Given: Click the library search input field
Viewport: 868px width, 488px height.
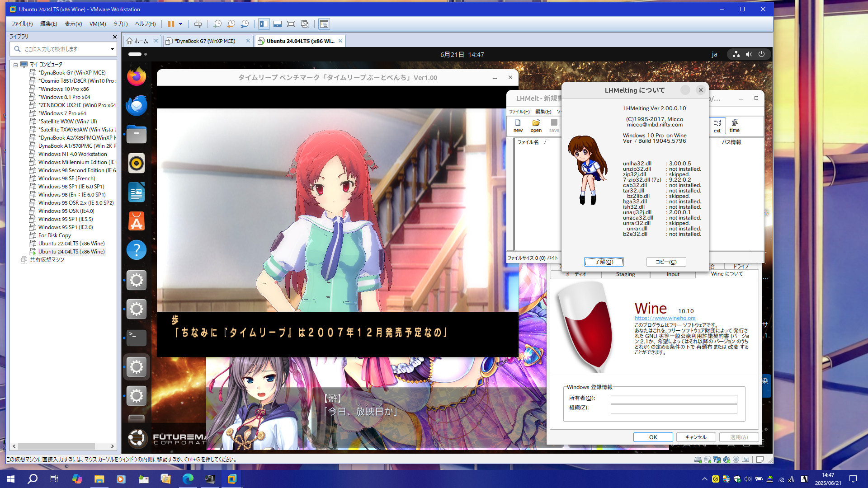Looking at the screenshot, I should click(x=63, y=49).
